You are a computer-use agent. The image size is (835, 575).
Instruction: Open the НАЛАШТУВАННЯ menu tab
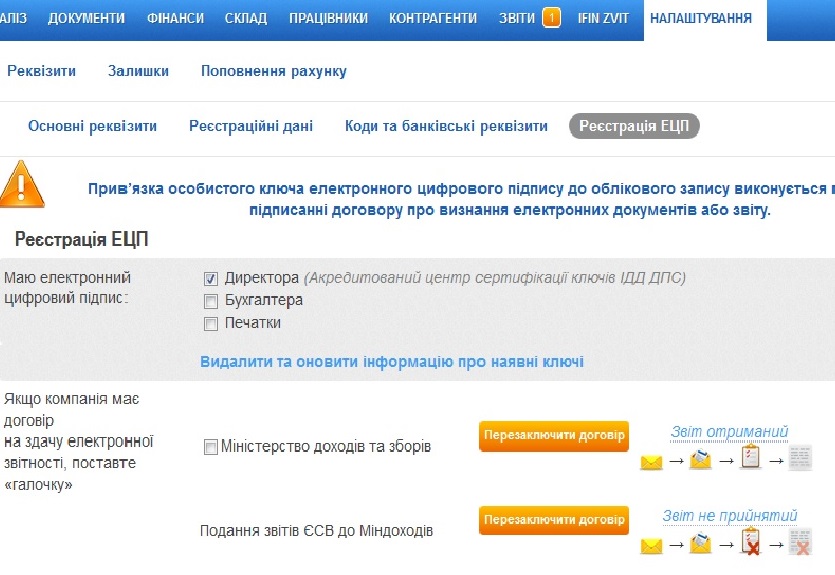coord(700,18)
